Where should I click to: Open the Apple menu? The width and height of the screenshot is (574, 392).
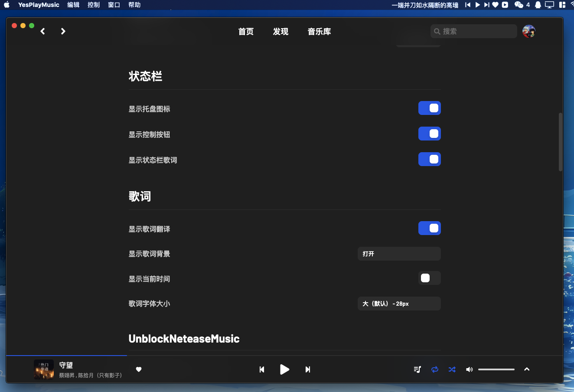click(7, 5)
